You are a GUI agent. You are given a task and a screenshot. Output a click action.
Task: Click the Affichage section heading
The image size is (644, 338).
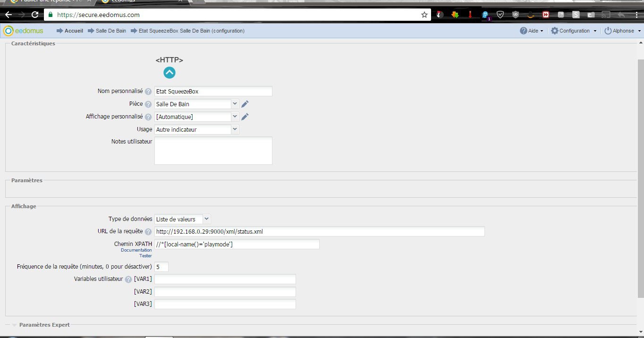tap(24, 206)
